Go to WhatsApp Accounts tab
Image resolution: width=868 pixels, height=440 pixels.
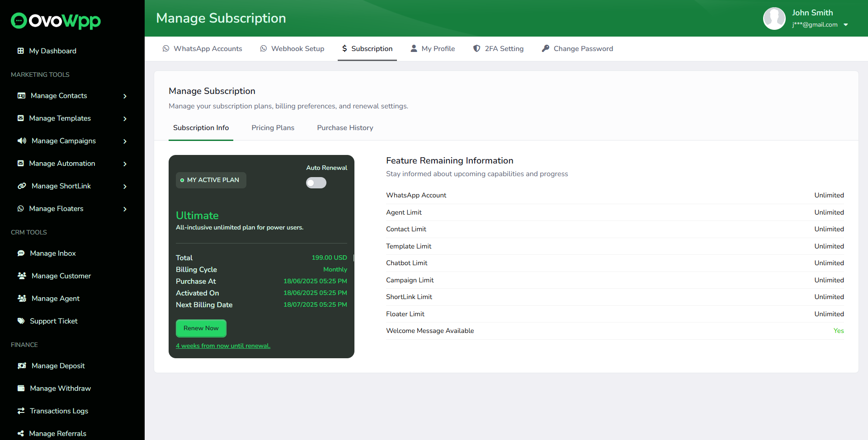point(202,48)
